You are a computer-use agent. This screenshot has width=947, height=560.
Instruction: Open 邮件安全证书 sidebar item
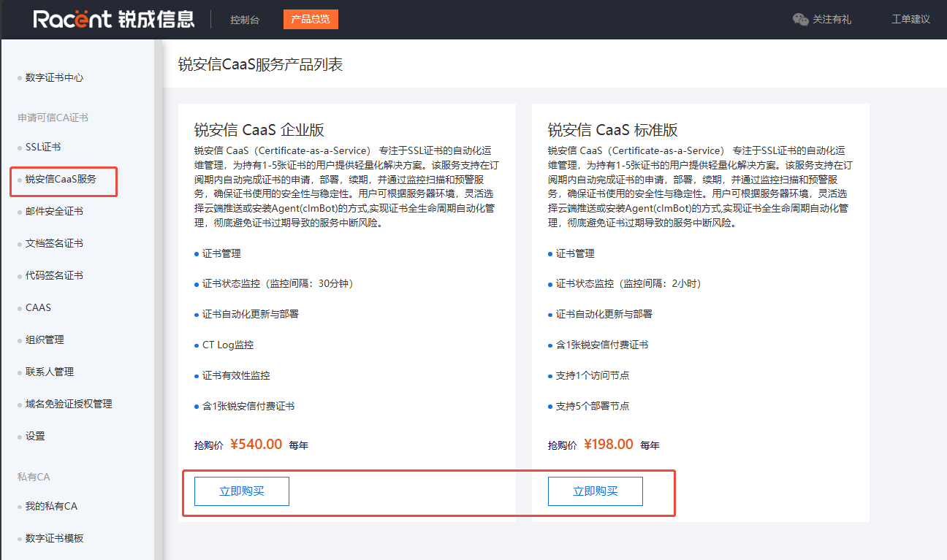[55, 212]
